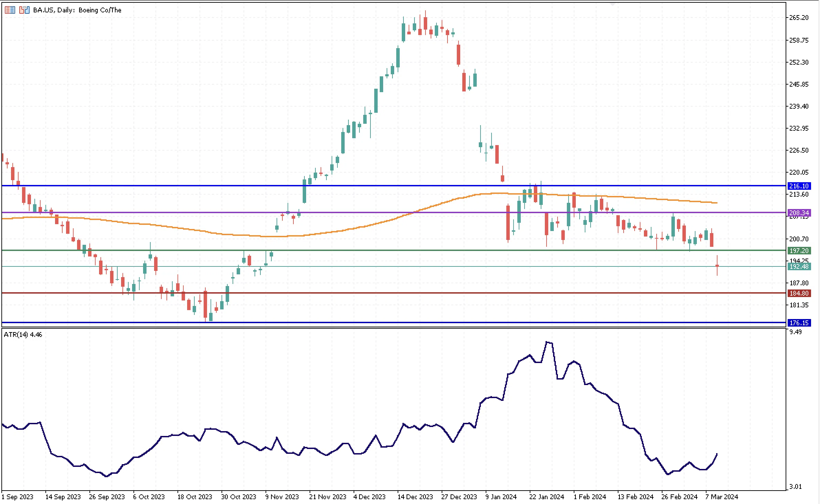Image resolution: width=820 pixels, height=504 pixels.
Task: Select the 208.34 purple price label
Action: pos(799,213)
